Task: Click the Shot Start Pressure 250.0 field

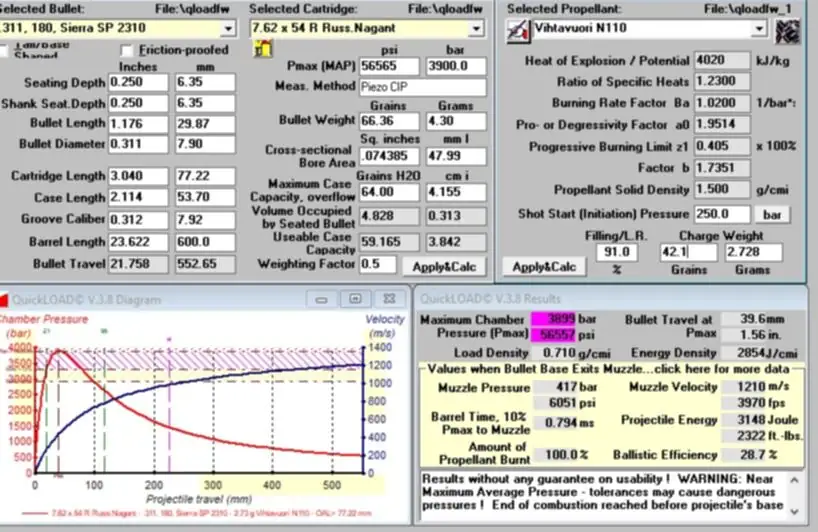Action: click(722, 214)
